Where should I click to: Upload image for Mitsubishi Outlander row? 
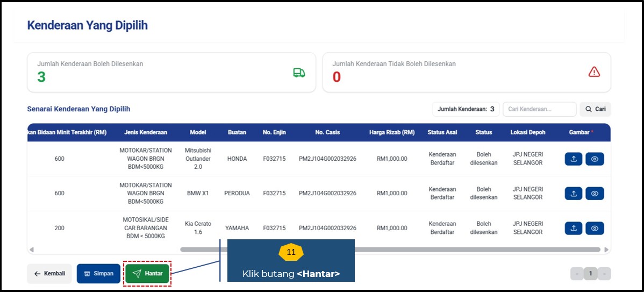[x=573, y=159]
